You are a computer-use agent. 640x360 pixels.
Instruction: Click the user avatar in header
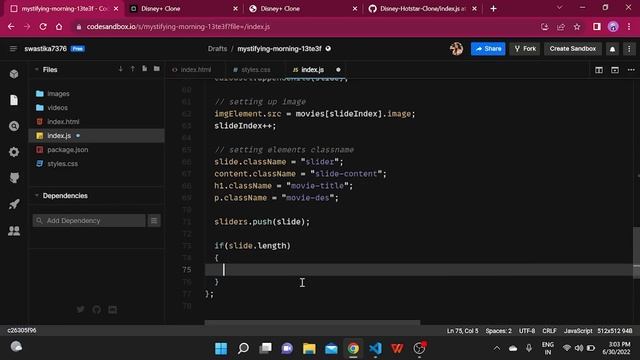(x=456, y=49)
